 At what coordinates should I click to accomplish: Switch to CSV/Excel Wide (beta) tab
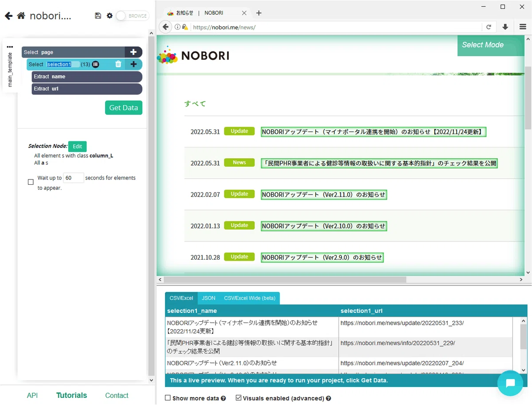coord(250,298)
